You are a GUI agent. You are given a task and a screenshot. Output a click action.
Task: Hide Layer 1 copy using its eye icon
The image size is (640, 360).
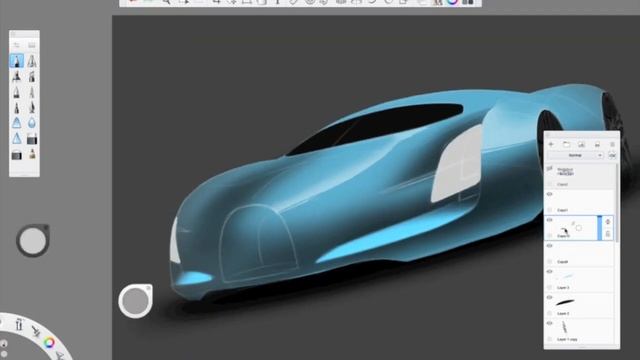click(x=549, y=323)
